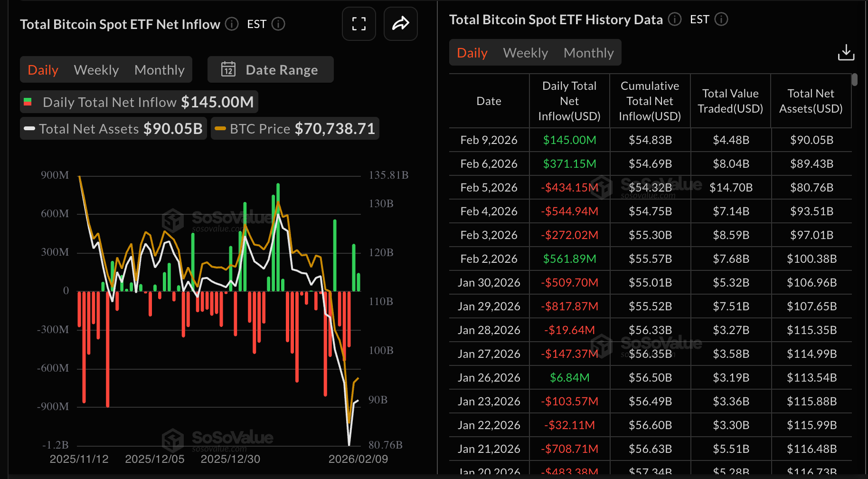Click the -$434.15M outflow value
Image resolution: width=868 pixels, height=479 pixels.
point(570,187)
